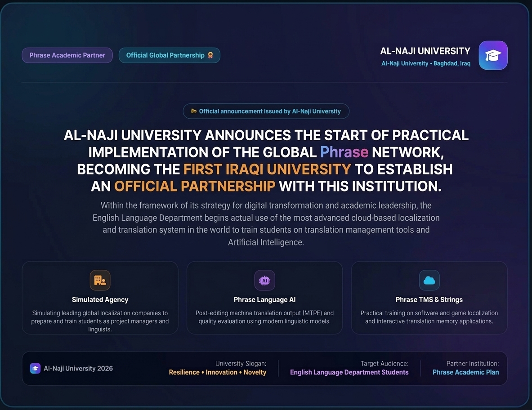Click the small footer university logo icon

tap(35, 368)
